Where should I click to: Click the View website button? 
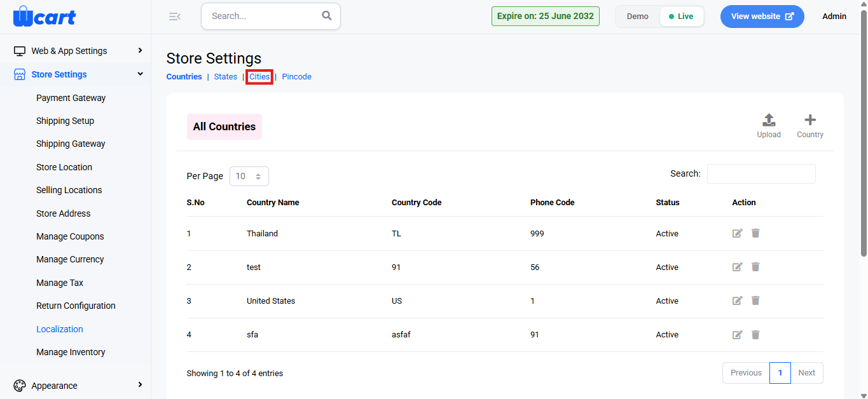(x=762, y=17)
